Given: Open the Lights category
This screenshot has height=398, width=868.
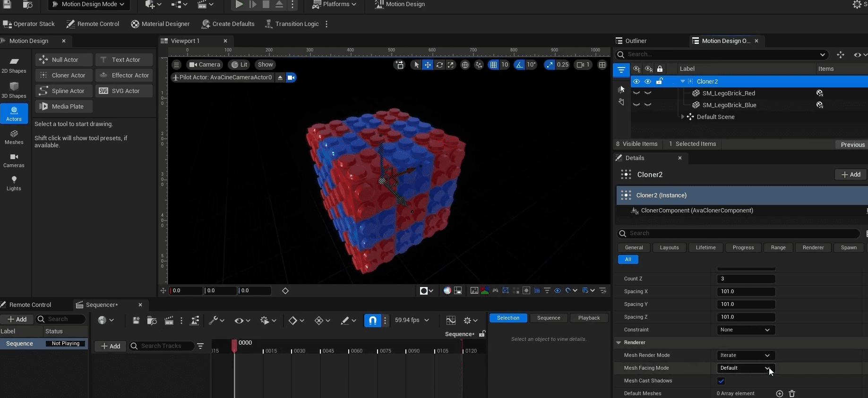Looking at the screenshot, I should pyautogui.click(x=14, y=183).
